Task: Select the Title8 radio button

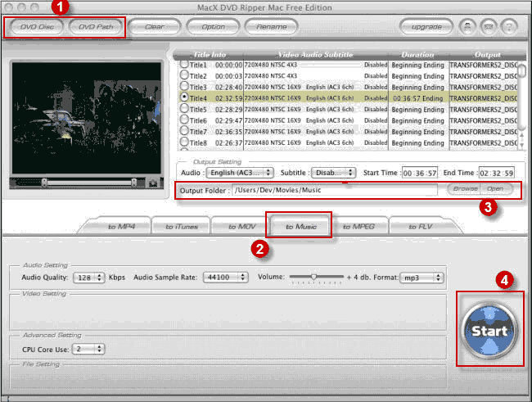Action: click(x=184, y=142)
